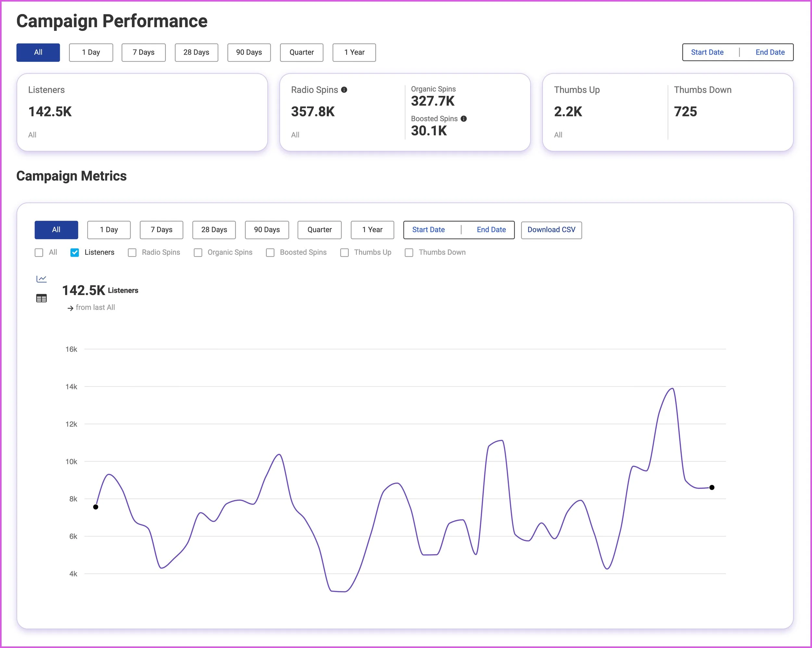Switch to line chart view icon

[42, 279]
